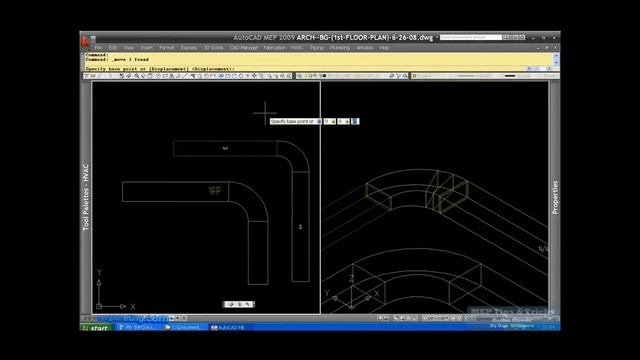
Task: Open the Format menu
Action: pos(167,48)
